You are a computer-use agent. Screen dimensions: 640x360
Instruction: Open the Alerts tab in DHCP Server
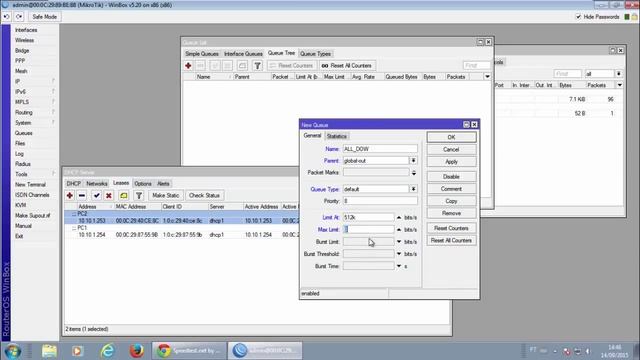coord(163,184)
